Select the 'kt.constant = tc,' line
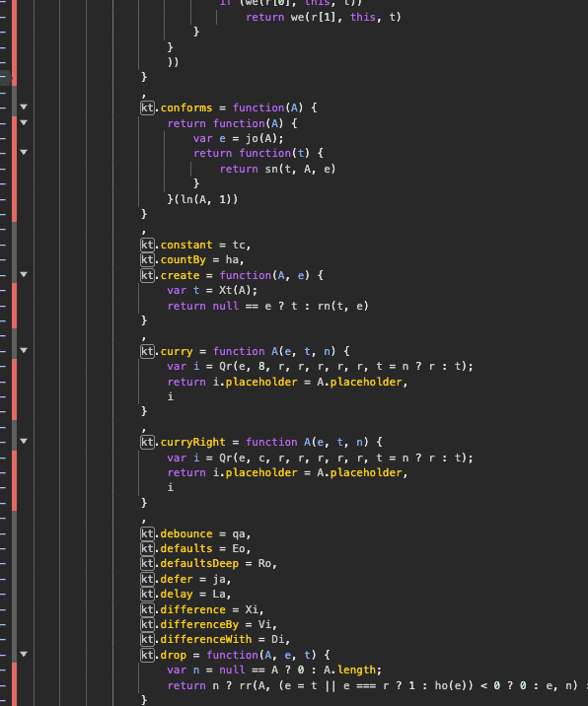The height and width of the screenshot is (706, 588). coord(195,245)
